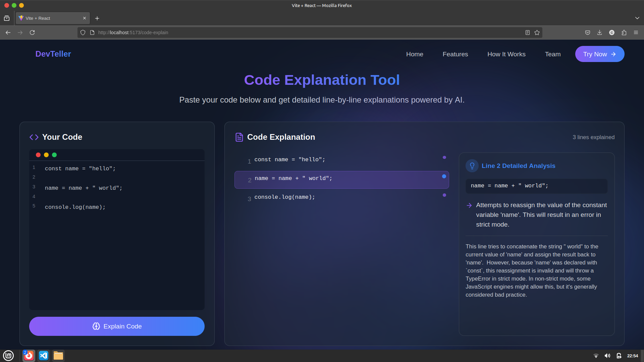Launch Visual Studio Code from taskbar
Image resolution: width=644 pixels, height=362 pixels.
44,356
